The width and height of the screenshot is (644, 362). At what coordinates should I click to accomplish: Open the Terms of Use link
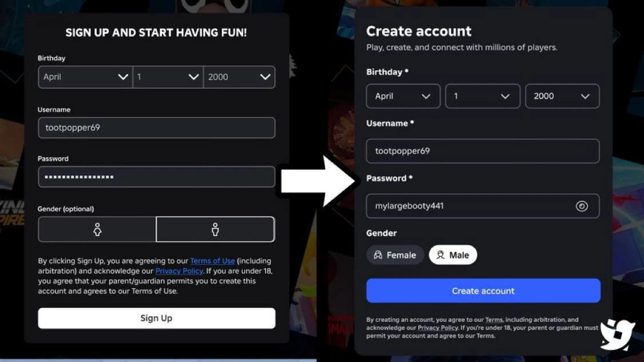point(212,261)
